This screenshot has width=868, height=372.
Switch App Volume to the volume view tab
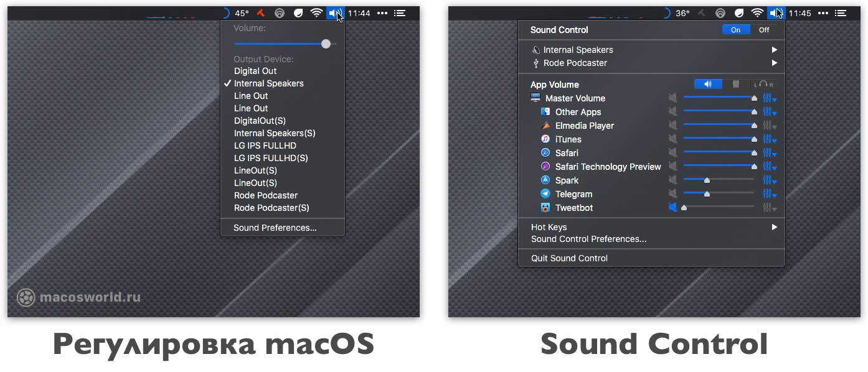click(708, 85)
